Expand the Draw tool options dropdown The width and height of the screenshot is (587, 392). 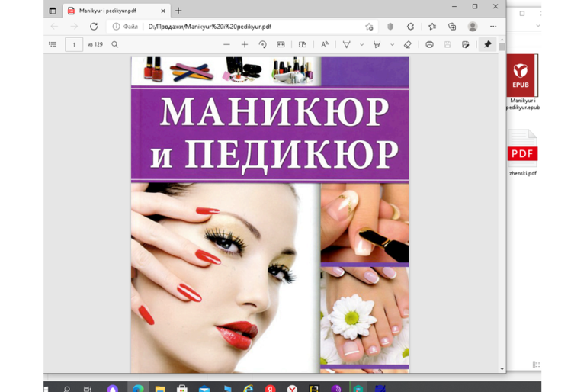click(x=361, y=44)
